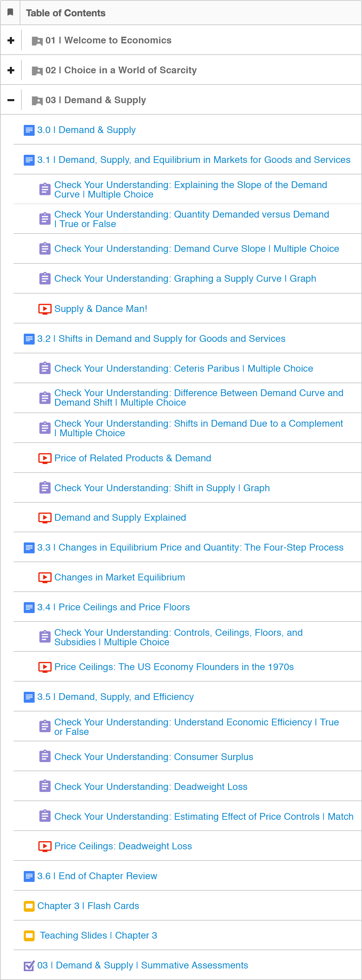Click the checkmark icon for Summative Assessments
The width and height of the screenshot is (362, 980).
tap(29, 965)
